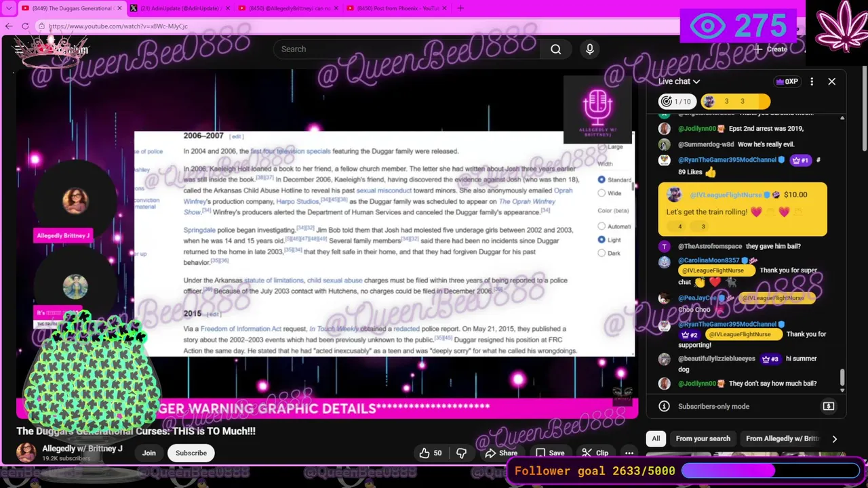
Task: Dislike the video with thumbs down
Action: point(461,453)
